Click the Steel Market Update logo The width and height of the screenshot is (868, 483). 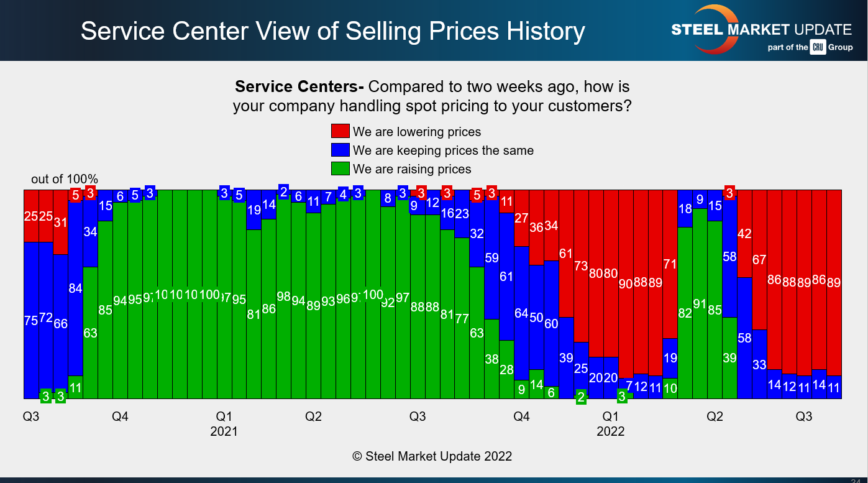tap(761, 30)
